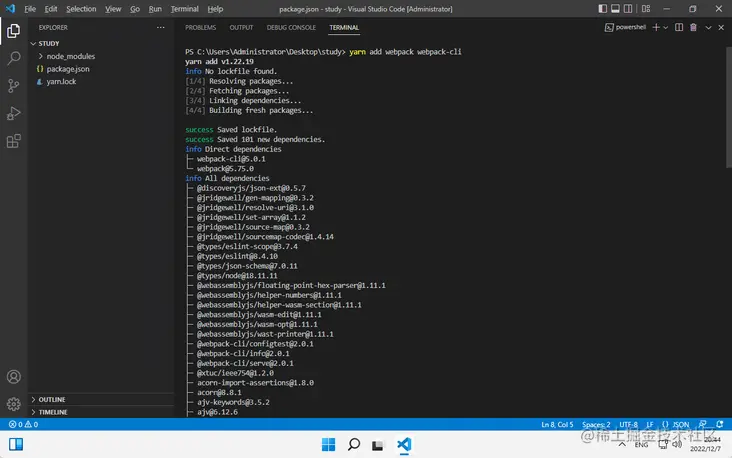Open the File menu
732x458 pixels.
[30, 9]
